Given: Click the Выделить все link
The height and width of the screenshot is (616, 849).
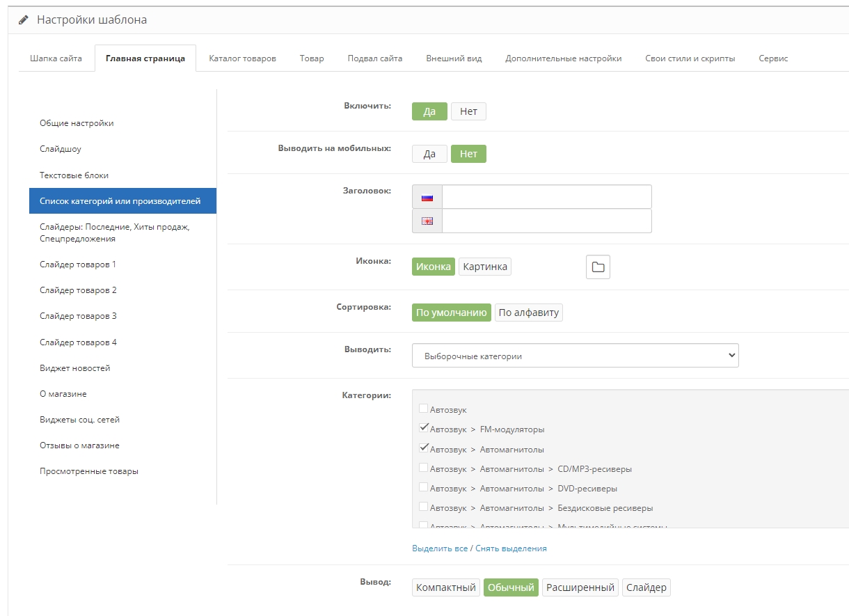Looking at the screenshot, I should point(440,548).
